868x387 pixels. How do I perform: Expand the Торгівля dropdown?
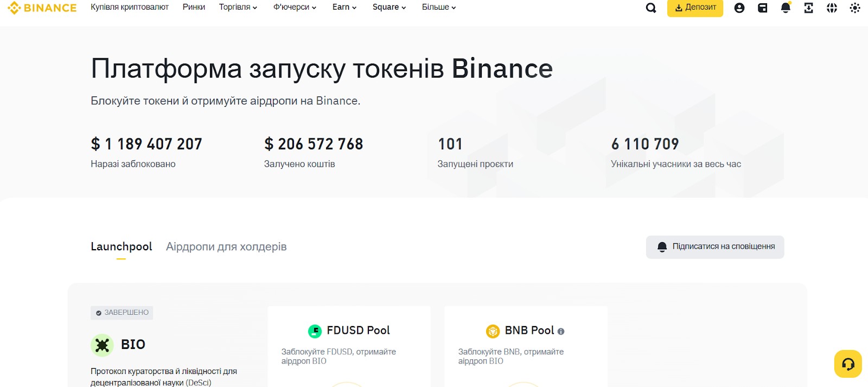click(x=238, y=7)
